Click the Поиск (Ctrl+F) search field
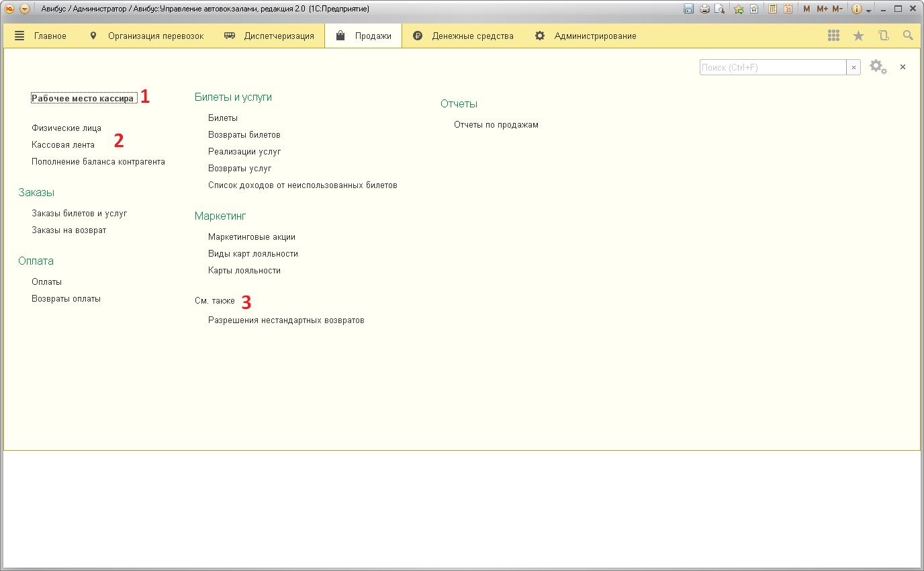Image resolution: width=924 pixels, height=571 pixels. [773, 67]
